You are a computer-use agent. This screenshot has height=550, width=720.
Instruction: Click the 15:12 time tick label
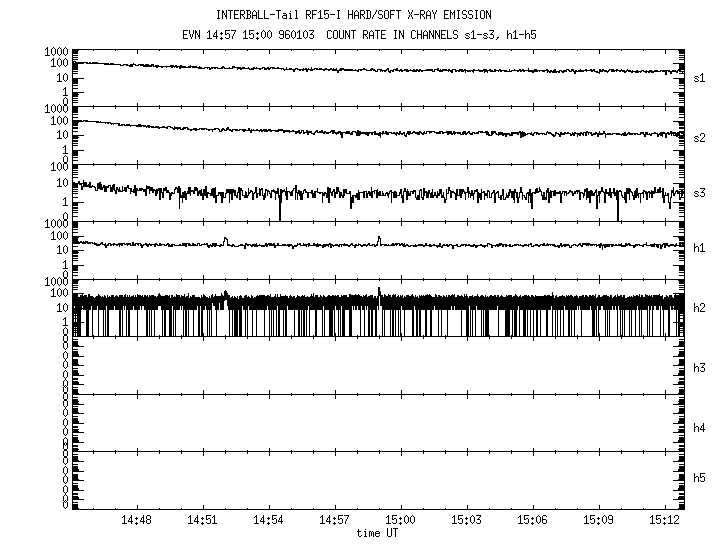[x=663, y=521]
